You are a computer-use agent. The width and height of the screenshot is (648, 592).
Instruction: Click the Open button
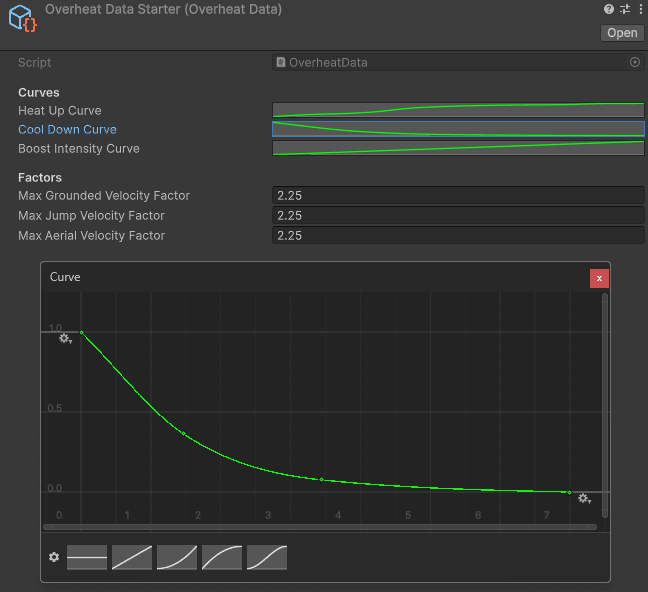click(622, 33)
